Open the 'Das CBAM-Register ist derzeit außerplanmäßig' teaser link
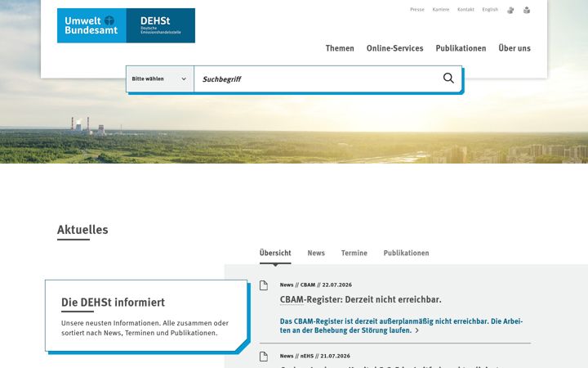Viewport: 588px width, 368px height. pos(401,326)
